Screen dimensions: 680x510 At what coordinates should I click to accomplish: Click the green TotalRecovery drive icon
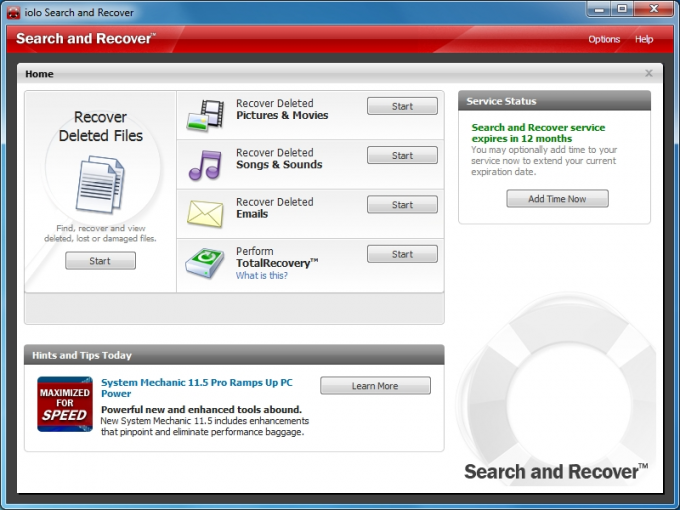[205, 263]
